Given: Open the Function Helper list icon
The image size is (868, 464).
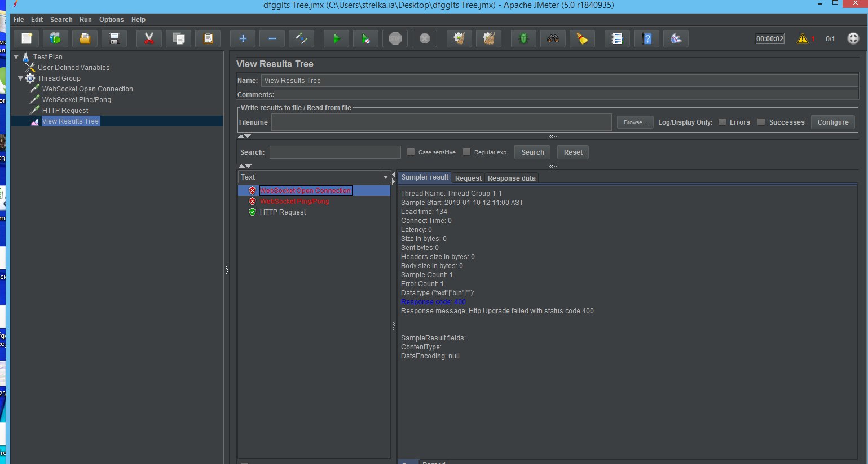Looking at the screenshot, I should coord(617,38).
